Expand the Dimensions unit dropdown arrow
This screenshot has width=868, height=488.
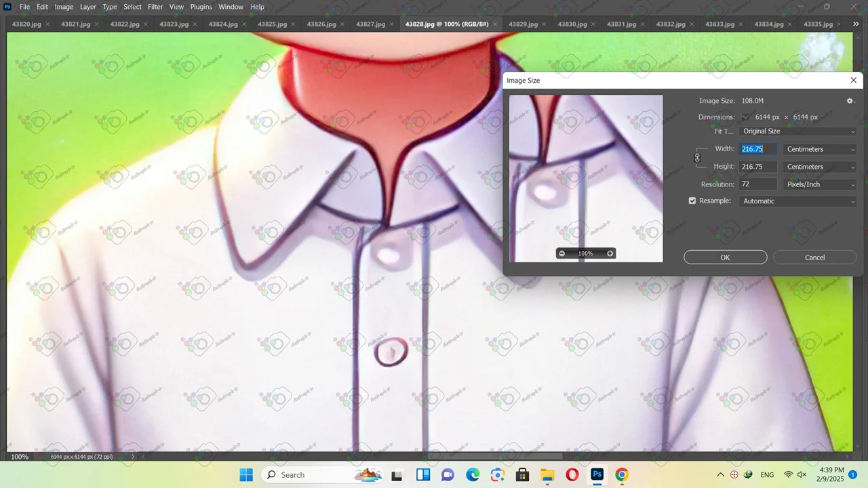(746, 117)
